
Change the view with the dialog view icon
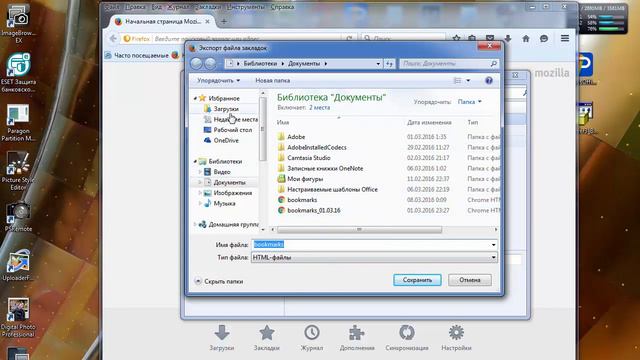pyautogui.click(x=458, y=80)
